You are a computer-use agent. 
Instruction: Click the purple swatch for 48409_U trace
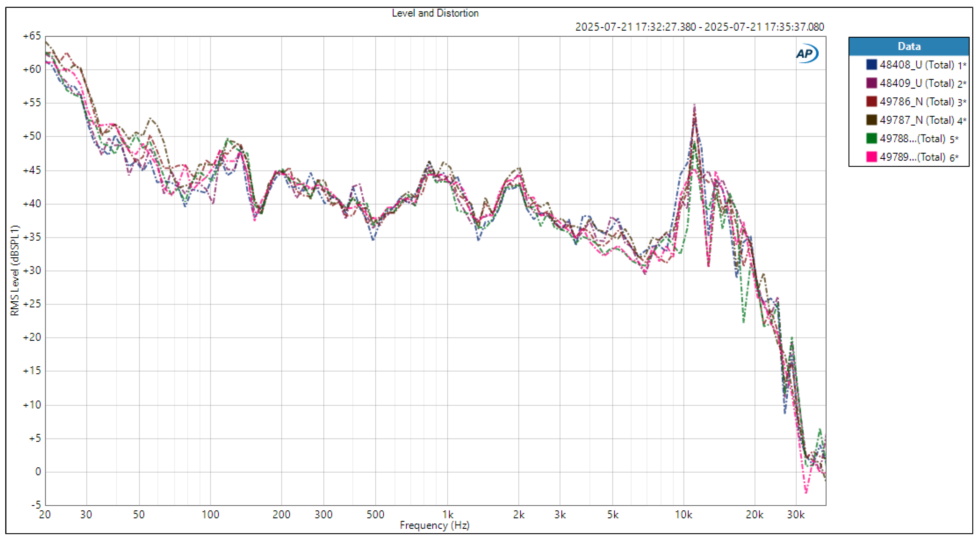871,83
